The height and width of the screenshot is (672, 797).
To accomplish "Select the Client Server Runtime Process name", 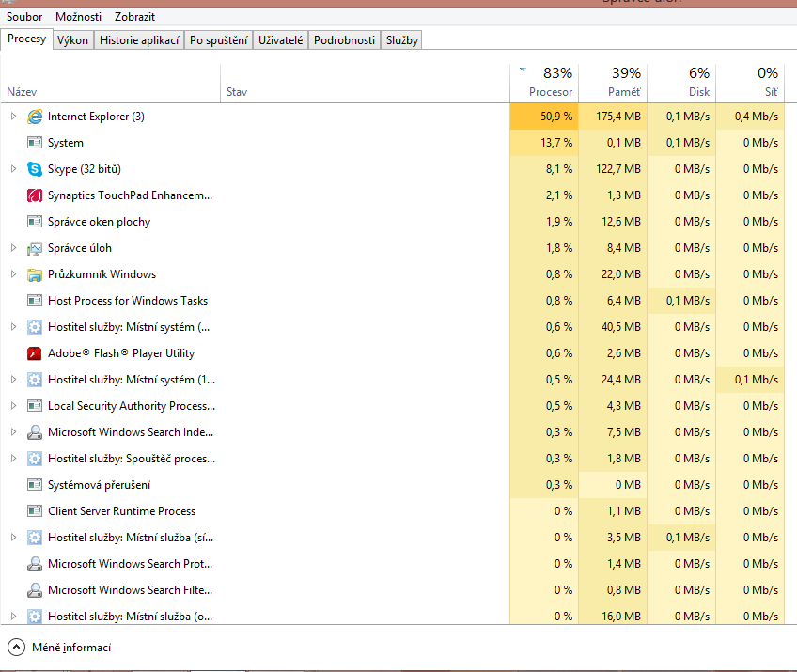I will (121, 511).
